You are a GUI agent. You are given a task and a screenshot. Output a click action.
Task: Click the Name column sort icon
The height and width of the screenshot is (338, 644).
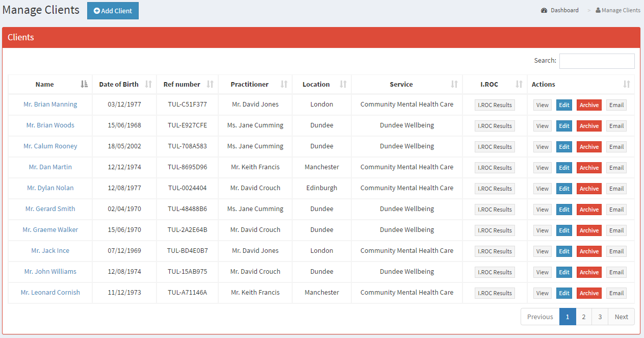tap(84, 84)
